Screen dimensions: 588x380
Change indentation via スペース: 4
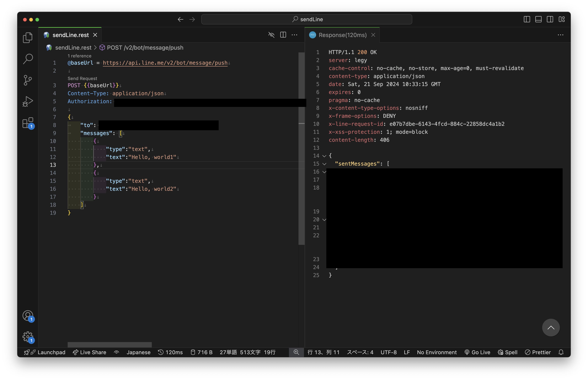point(360,352)
